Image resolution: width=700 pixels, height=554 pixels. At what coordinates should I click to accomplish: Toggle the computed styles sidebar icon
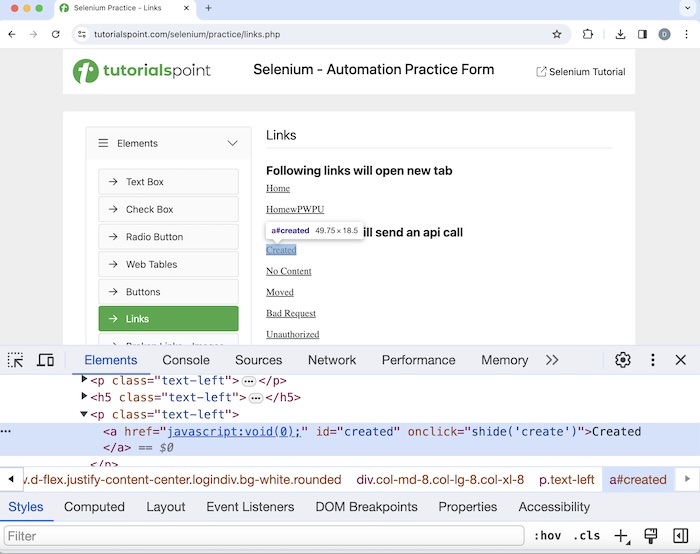point(681,536)
